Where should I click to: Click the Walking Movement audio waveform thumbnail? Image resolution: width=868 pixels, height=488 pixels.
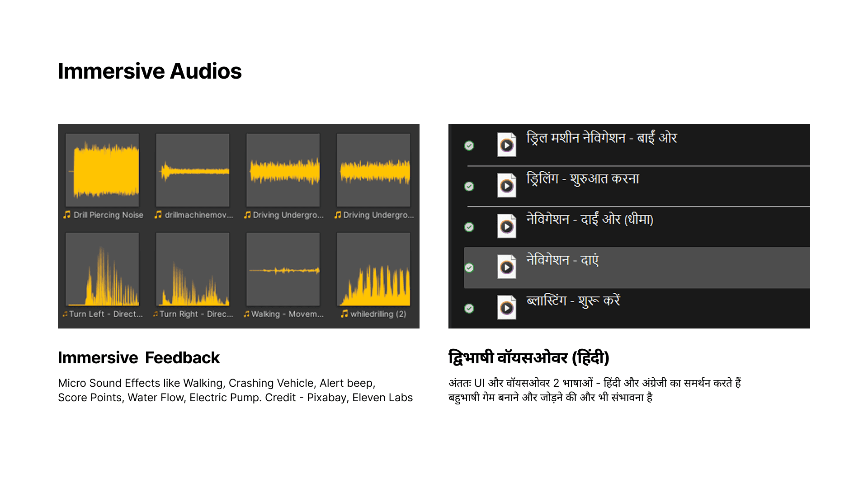coord(283,270)
